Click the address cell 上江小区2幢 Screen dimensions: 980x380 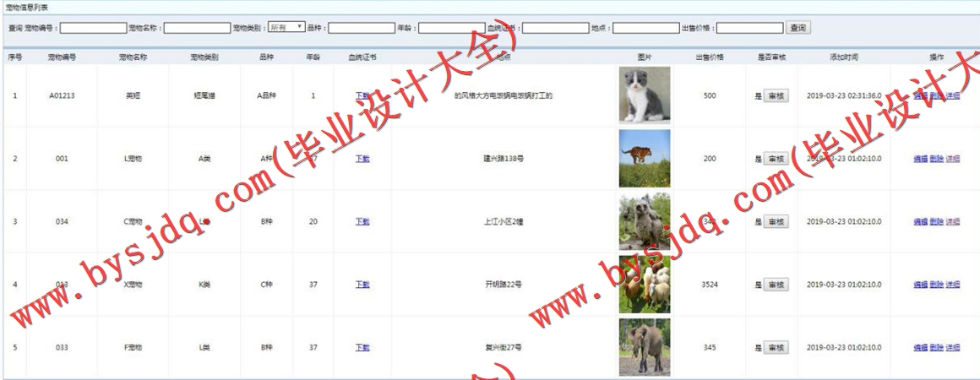click(x=504, y=222)
